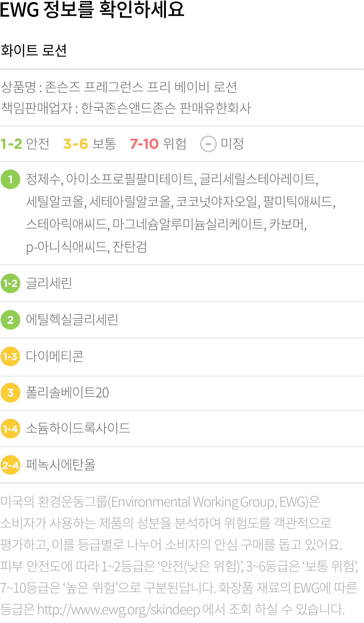Click the ingredient 에틸헥실글리세린

tap(72, 320)
